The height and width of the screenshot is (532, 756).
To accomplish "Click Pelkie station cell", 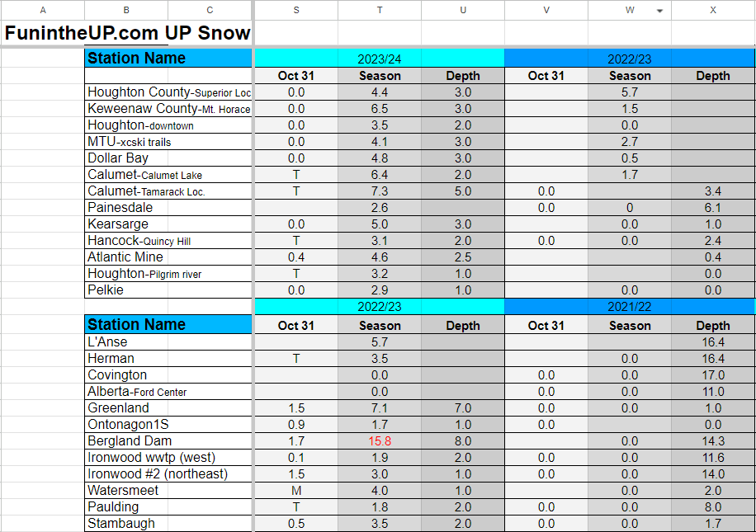I will click(x=168, y=290).
